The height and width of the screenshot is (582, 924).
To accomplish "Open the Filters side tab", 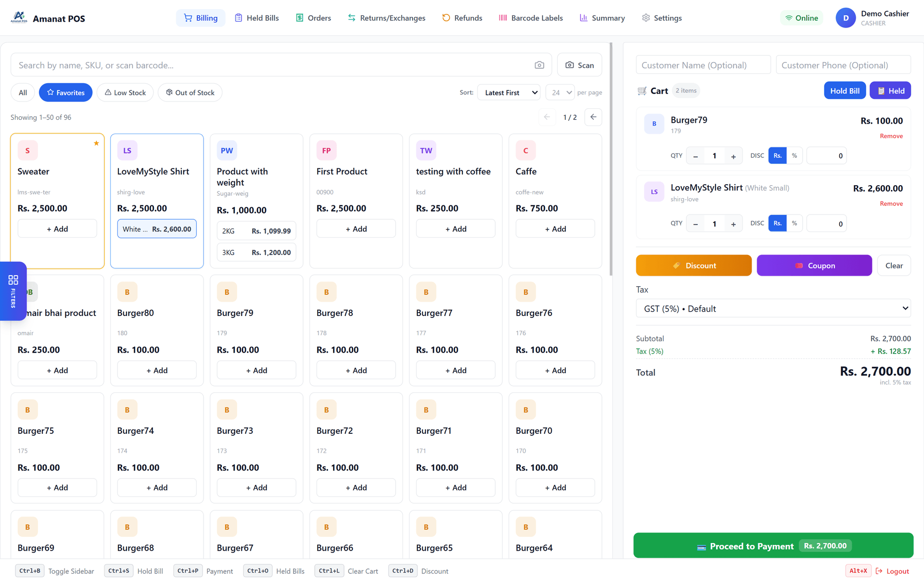I will click(x=13, y=291).
